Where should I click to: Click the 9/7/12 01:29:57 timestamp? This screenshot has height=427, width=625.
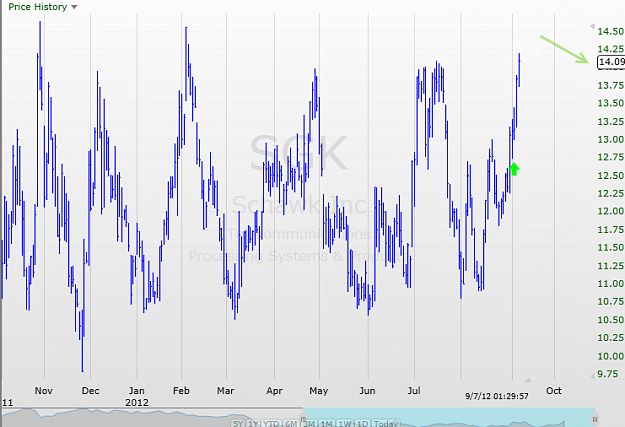497,396
